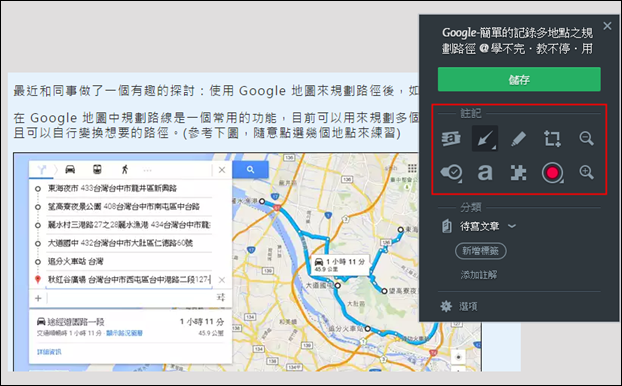This screenshot has height=386, width=622.
Task: Click the 顯示路況資訊 traffic link
Action: (x=124, y=333)
